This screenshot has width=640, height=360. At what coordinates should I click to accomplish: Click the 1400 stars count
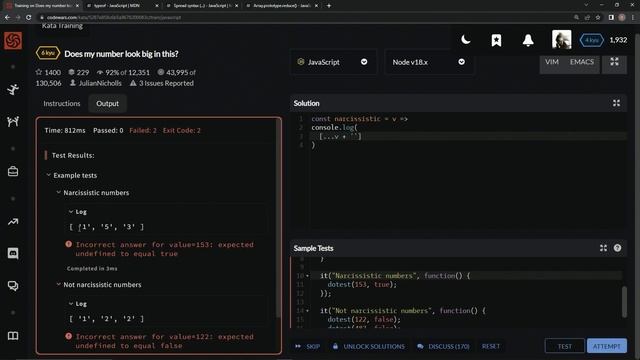click(48, 73)
